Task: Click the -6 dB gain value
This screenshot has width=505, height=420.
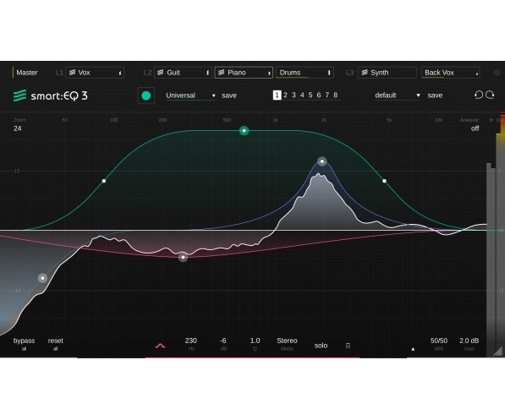Action: click(222, 341)
